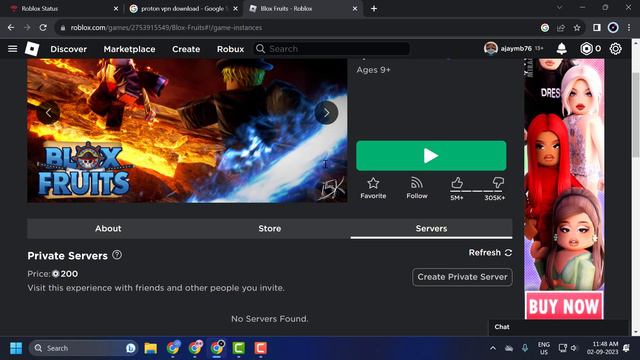Viewport: 640px width, 360px height.
Task: Show hidden system tray icons
Action: pyautogui.click(x=493, y=348)
